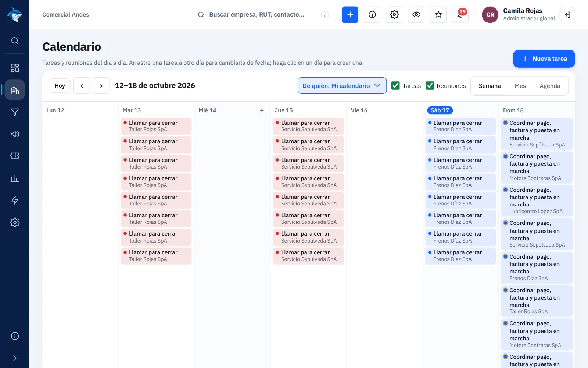Open the Coordinar pago task for Frenos Díaz SpA
The image size is (588, 368).
pyautogui.click(x=537, y=267)
